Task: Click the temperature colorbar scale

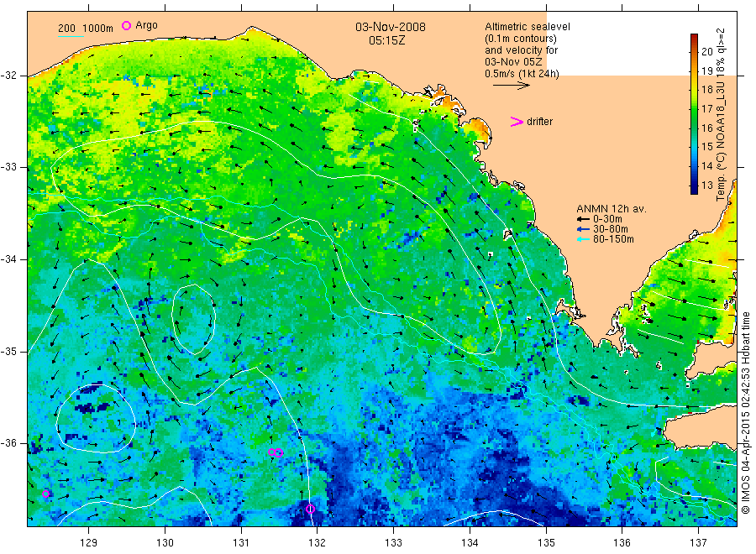Action: tap(694, 114)
